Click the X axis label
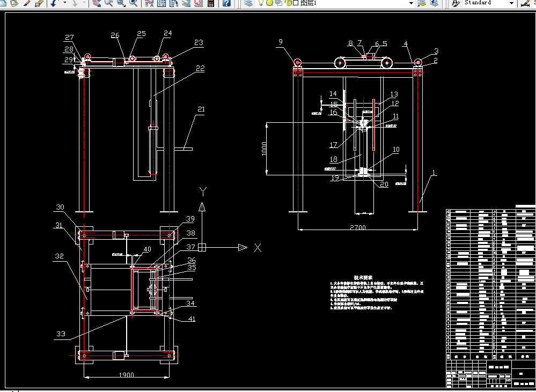 258,248
